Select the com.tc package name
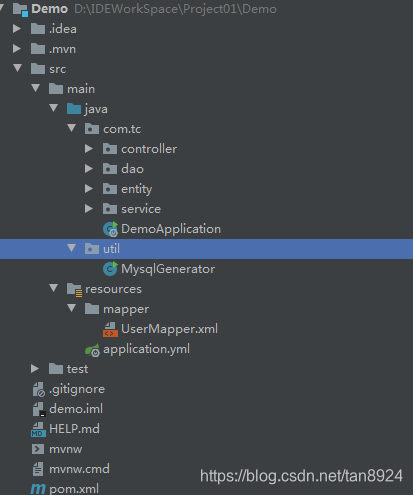 (122, 129)
